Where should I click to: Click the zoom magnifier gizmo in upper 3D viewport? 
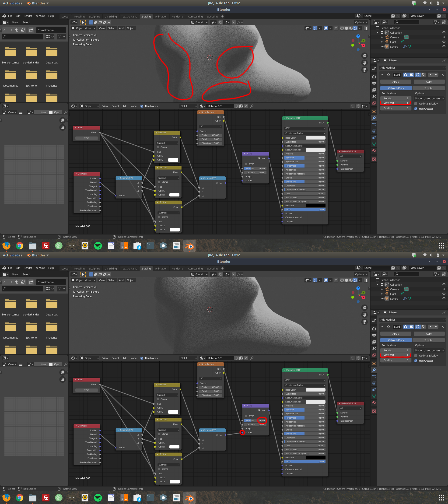tap(364, 56)
